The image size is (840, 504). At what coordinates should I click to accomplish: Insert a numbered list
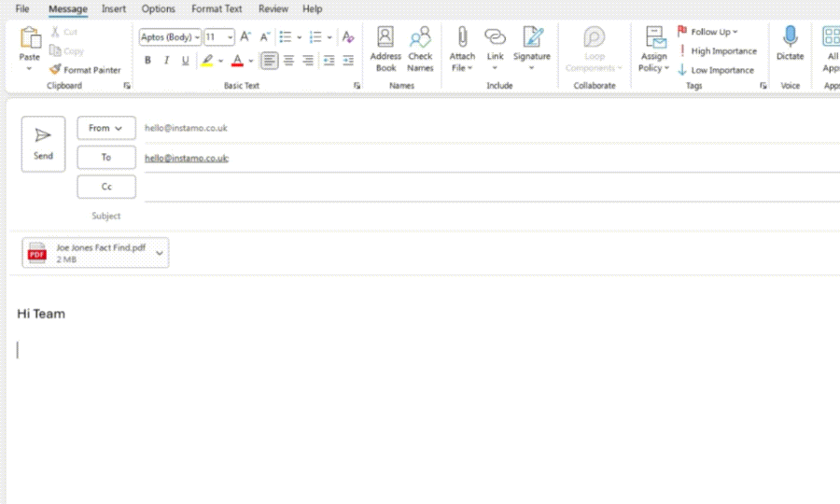315,37
